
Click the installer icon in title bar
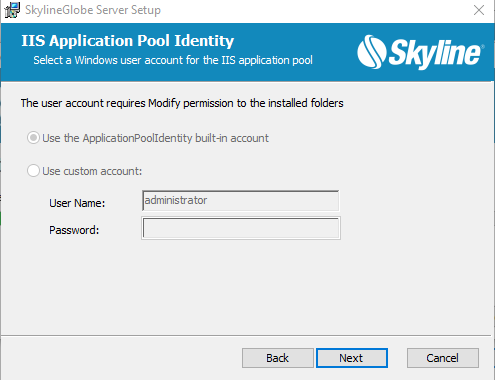tap(12, 10)
